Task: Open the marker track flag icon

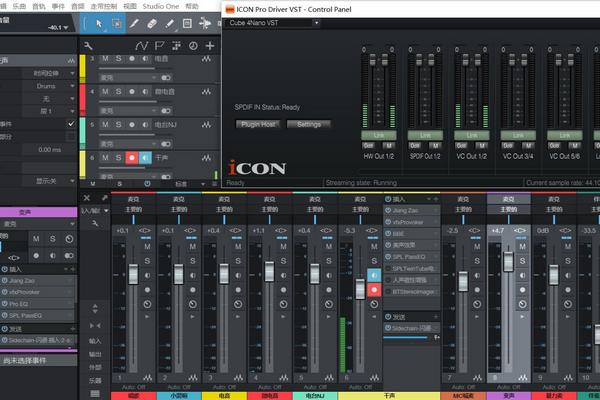Action: tap(159, 46)
